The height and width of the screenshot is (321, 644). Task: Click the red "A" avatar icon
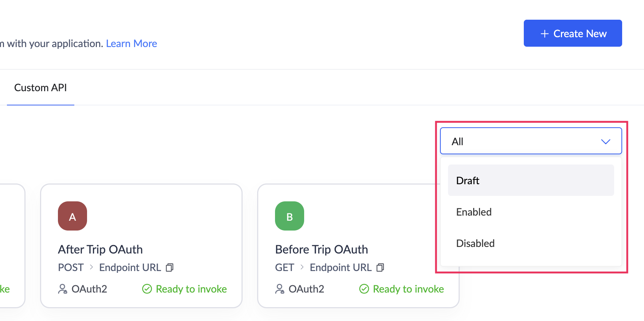(x=72, y=216)
